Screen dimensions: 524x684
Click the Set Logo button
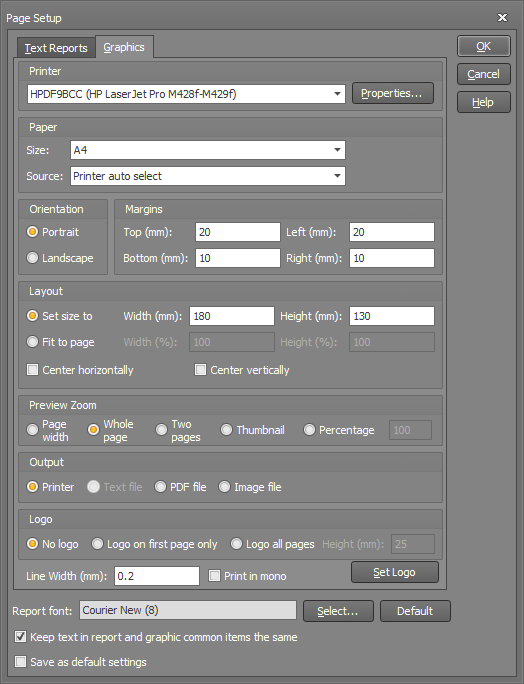coord(394,572)
